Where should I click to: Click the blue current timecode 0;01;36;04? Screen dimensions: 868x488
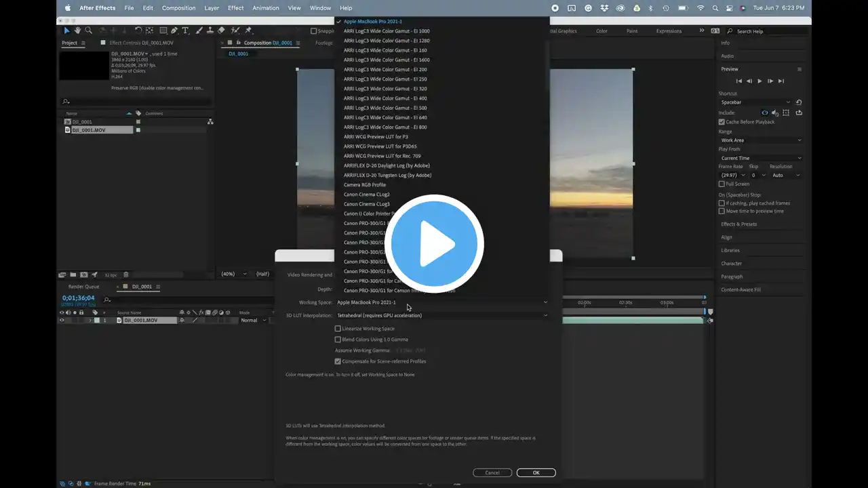click(x=78, y=298)
